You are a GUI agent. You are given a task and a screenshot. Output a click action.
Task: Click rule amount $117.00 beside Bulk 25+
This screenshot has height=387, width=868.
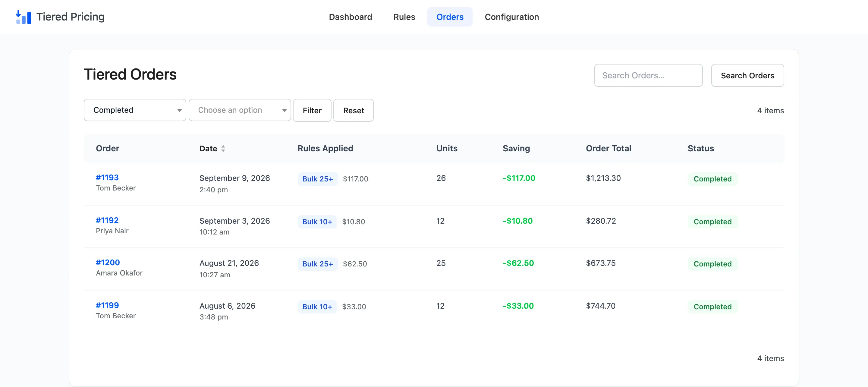pos(356,179)
